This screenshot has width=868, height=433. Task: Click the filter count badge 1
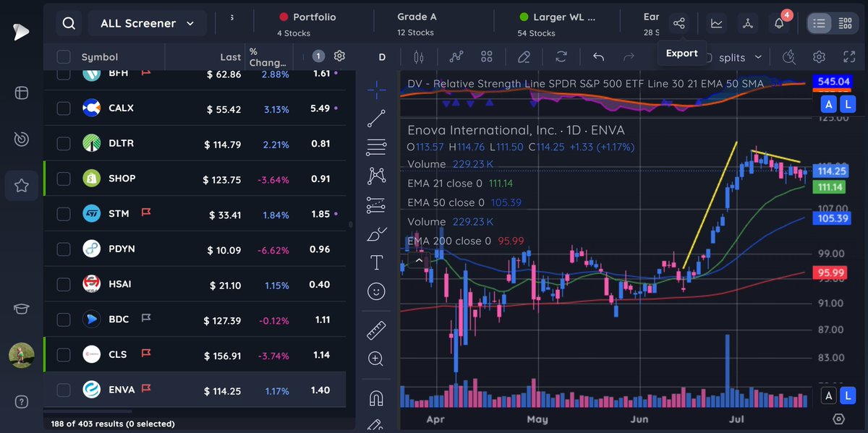pos(318,56)
